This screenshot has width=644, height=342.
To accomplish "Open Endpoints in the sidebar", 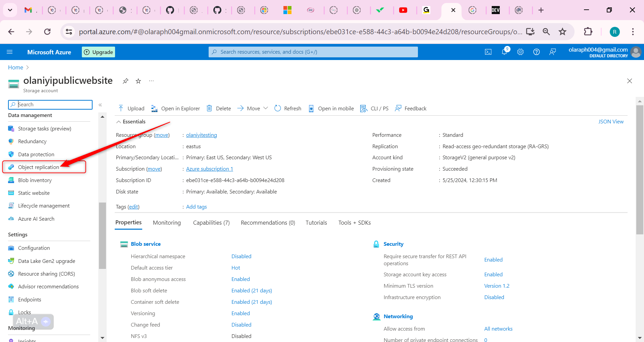I will coord(30,300).
